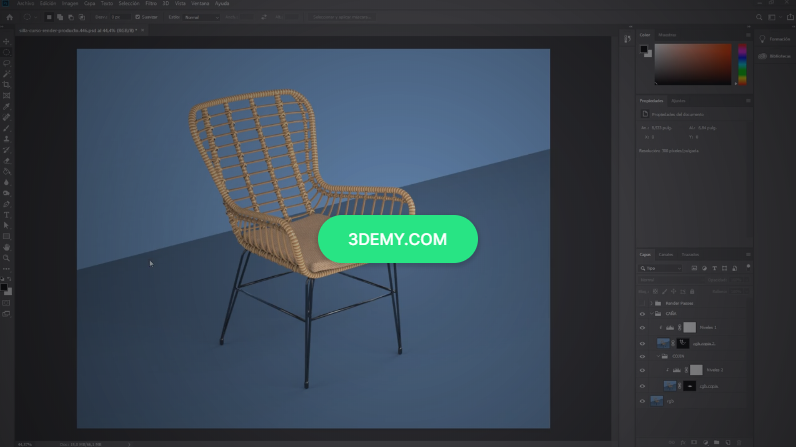
Task: Open the Filtro menu
Action: coord(151,4)
